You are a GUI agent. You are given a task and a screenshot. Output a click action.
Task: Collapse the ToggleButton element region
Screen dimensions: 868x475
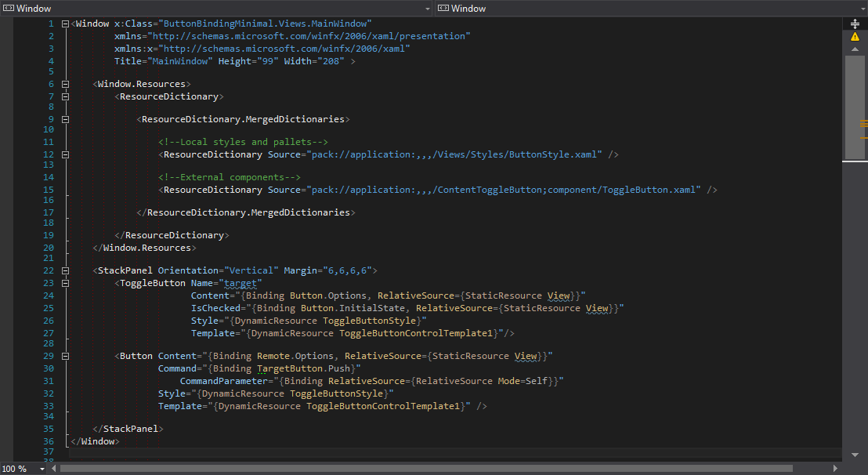(x=65, y=282)
